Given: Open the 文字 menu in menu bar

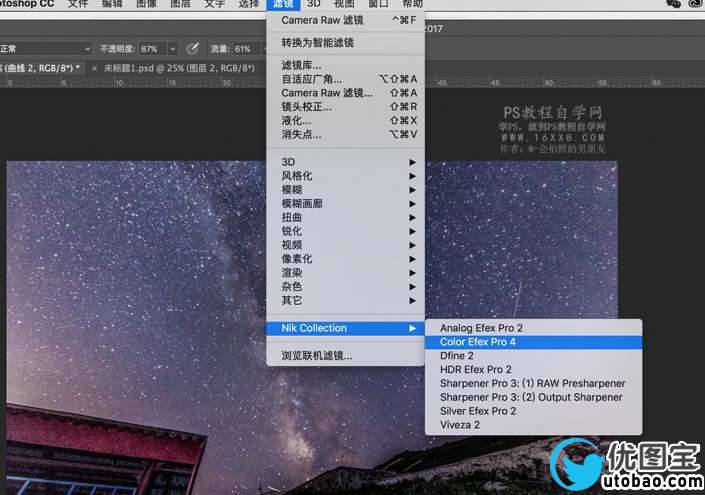Looking at the screenshot, I should coord(214,4).
